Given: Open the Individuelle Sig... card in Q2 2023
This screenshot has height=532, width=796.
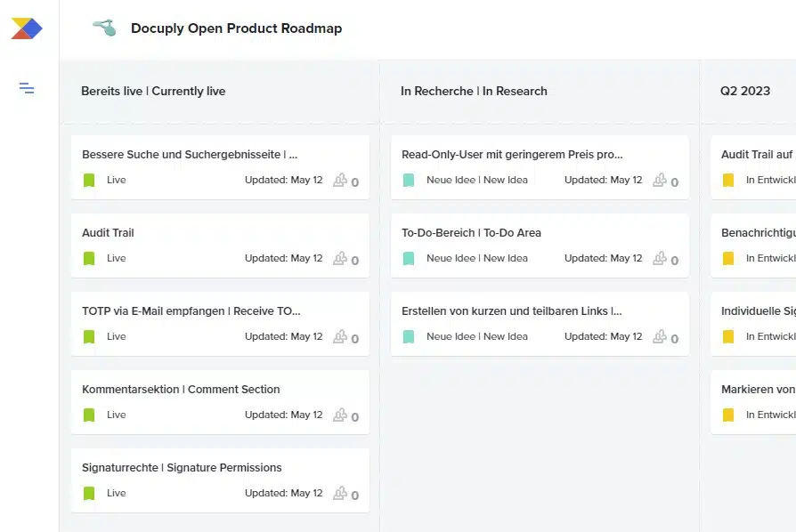Looking at the screenshot, I should (x=758, y=311).
